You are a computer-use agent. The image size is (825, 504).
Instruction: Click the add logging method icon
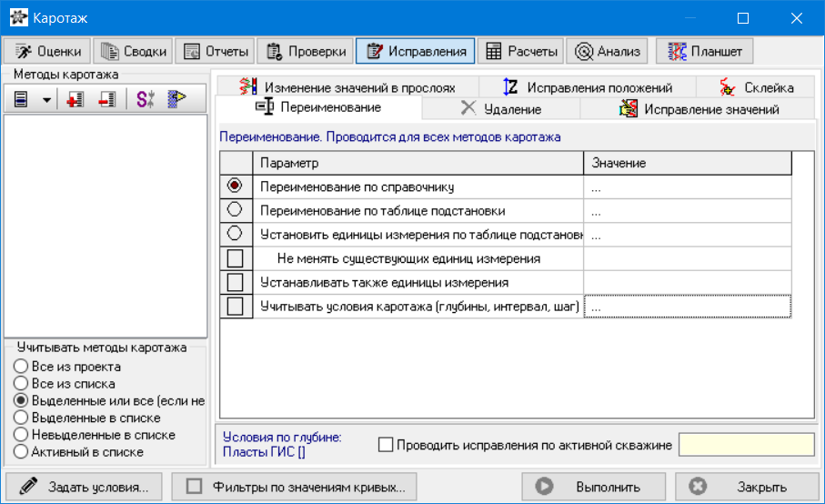pos(75,99)
